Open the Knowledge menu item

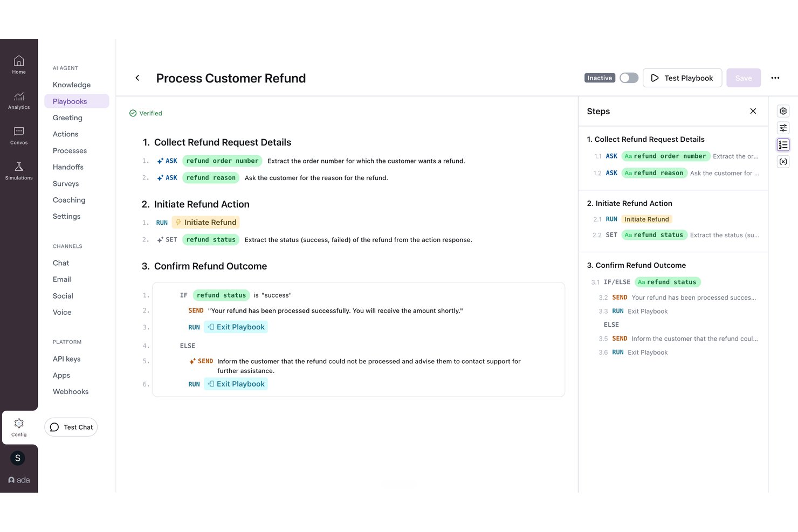click(x=72, y=85)
